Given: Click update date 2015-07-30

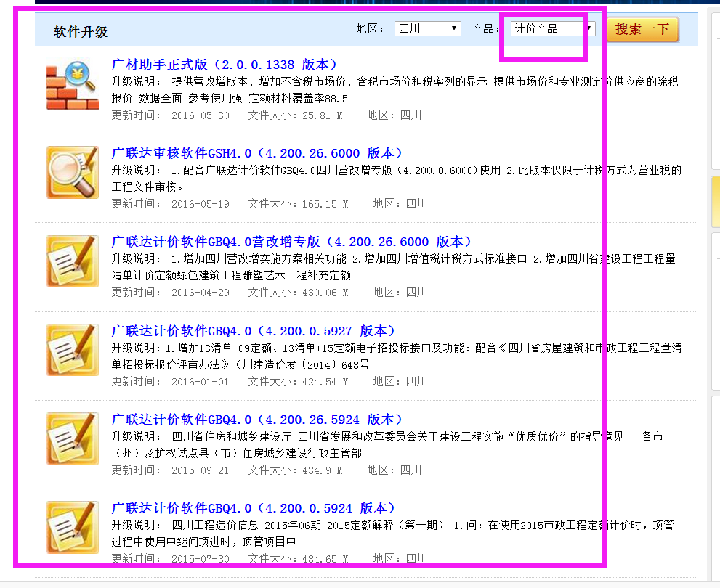Looking at the screenshot, I should [201, 559].
